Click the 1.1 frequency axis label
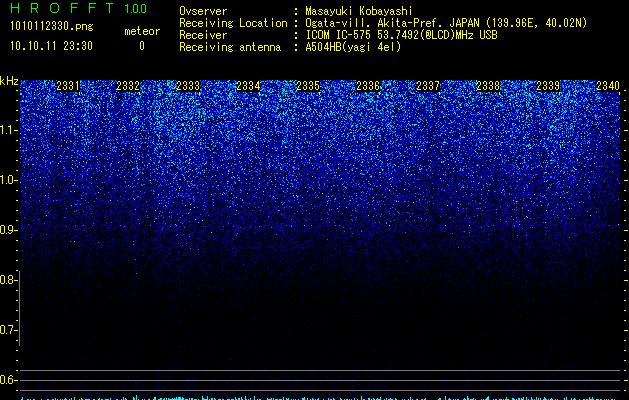Viewport: 629px width, 400px height. pyautogui.click(x=8, y=130)
